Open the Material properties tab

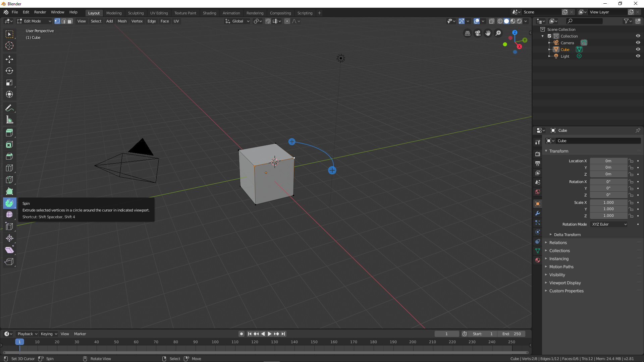(538, 260)
